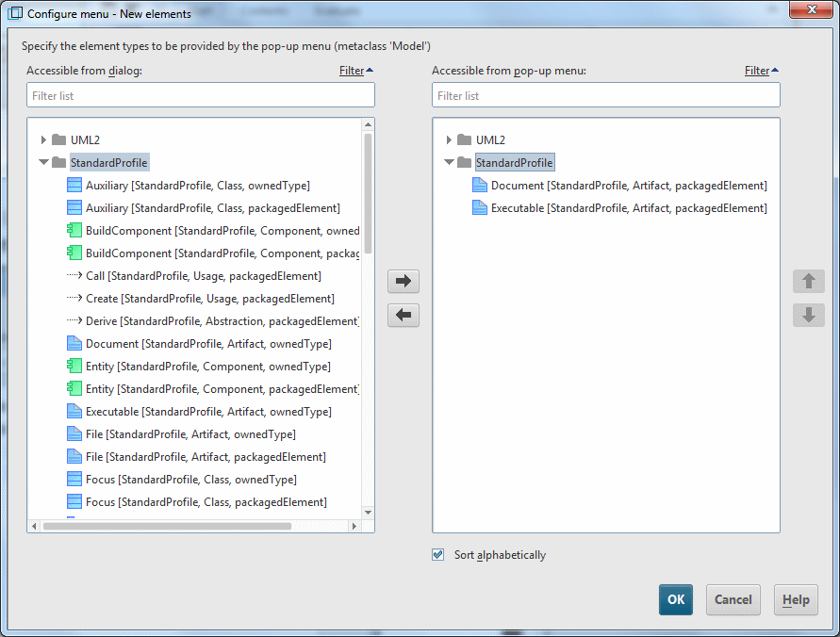
Task: Click the scroll-left arrow of the left list
Action: (34, 526)
